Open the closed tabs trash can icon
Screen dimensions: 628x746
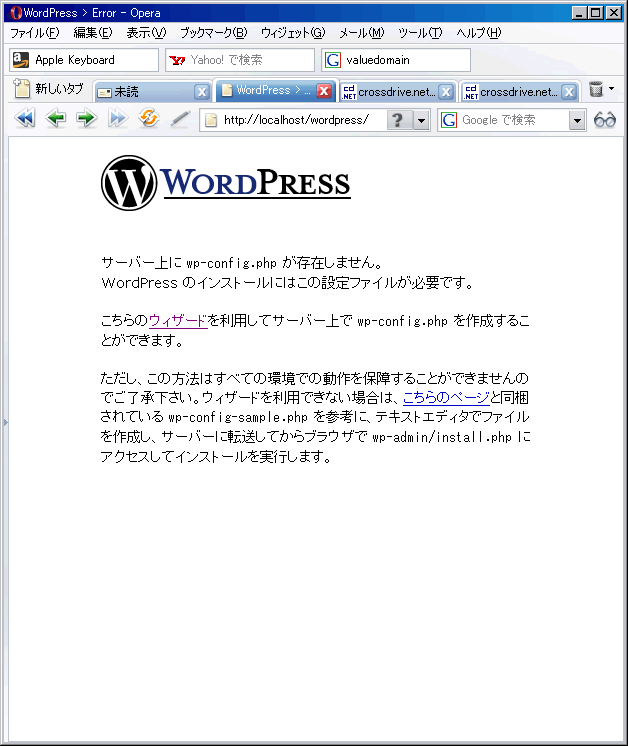pyautogui.click(x=596, y=89)
